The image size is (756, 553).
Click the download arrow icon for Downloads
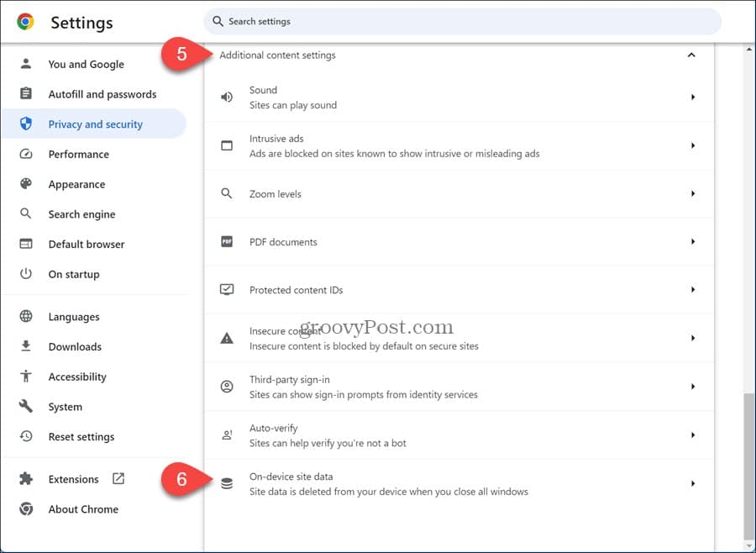(x=26, y=346)
